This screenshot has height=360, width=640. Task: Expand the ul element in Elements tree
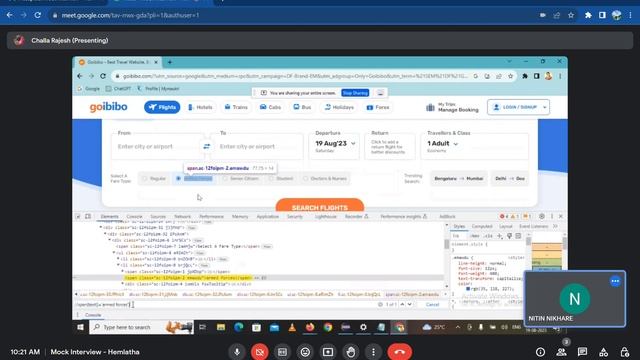tap(114, 253)
